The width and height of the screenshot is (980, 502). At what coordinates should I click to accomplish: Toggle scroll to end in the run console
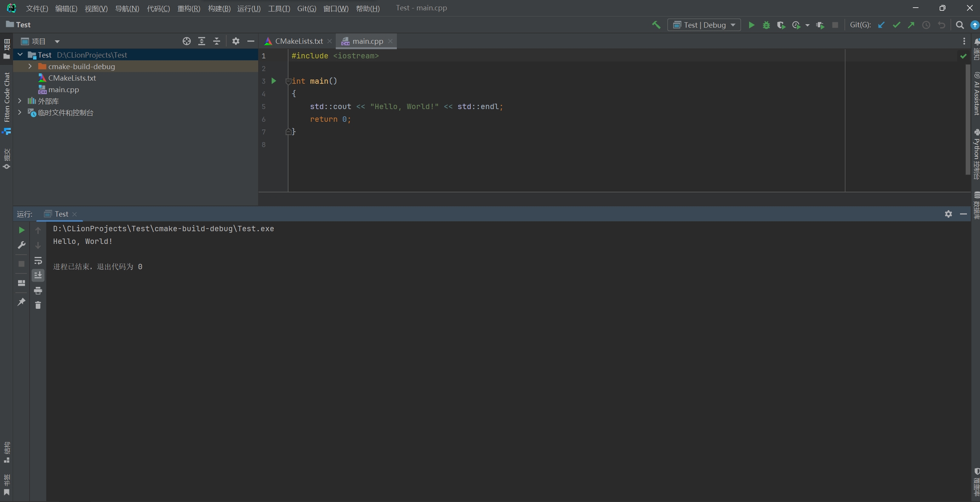[38, 275]
